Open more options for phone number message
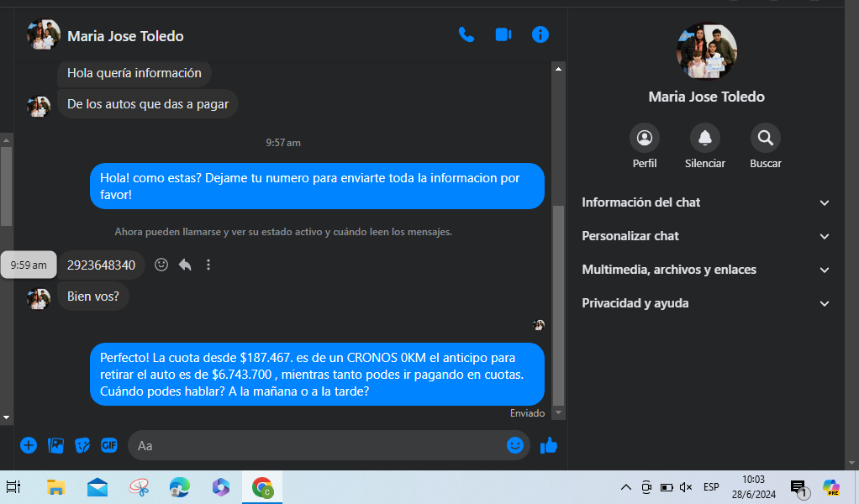859x504 pixels. [x=208, y=265]
